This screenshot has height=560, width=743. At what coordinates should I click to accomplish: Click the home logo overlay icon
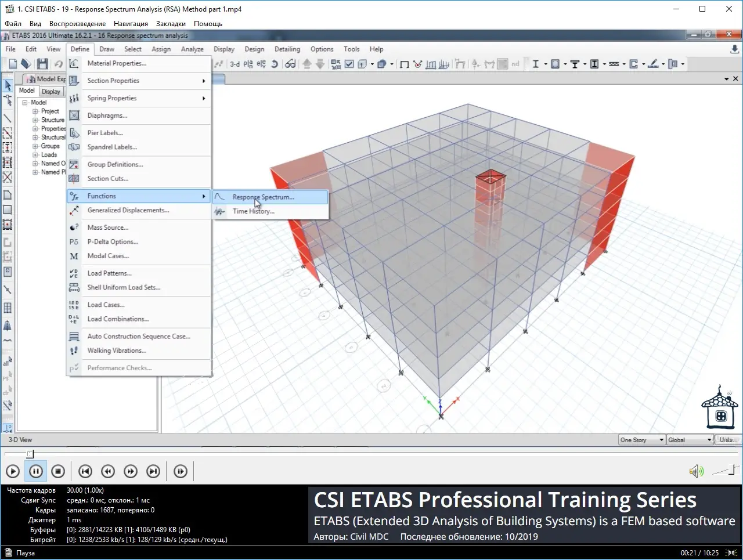(x=720, y=407)
